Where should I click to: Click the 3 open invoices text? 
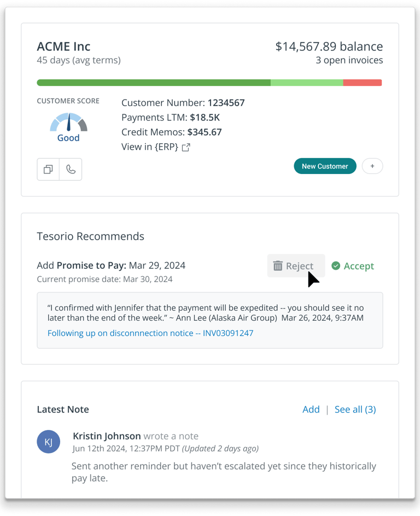pos(349,60)
